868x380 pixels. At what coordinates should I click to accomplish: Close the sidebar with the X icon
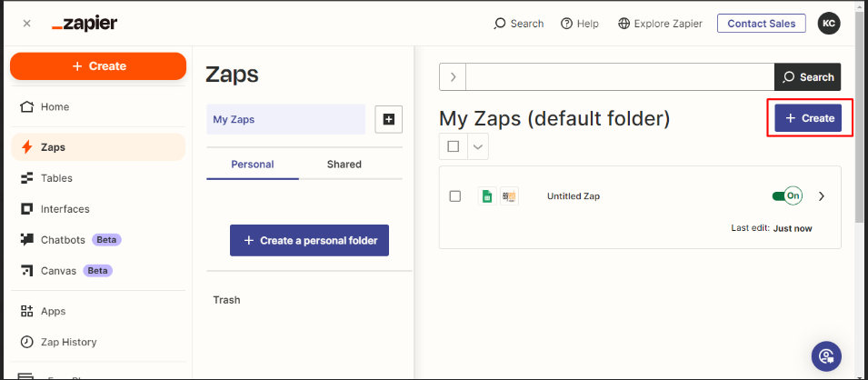[x=26, y=24]
